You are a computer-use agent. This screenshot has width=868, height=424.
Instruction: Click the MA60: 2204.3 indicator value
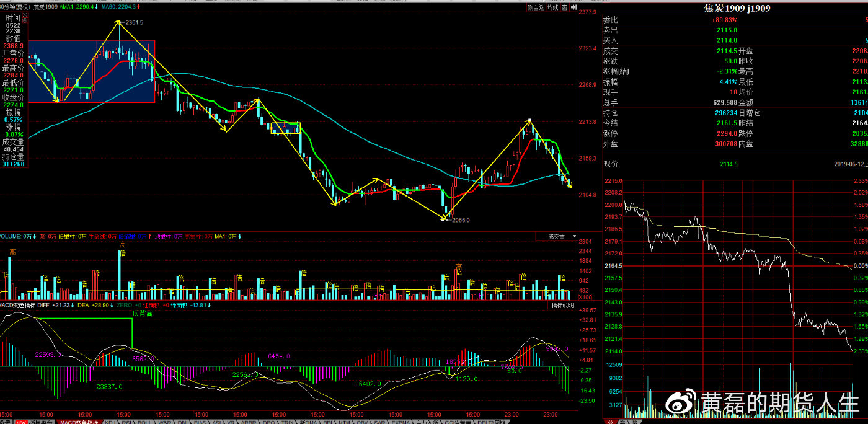[119, 7]
